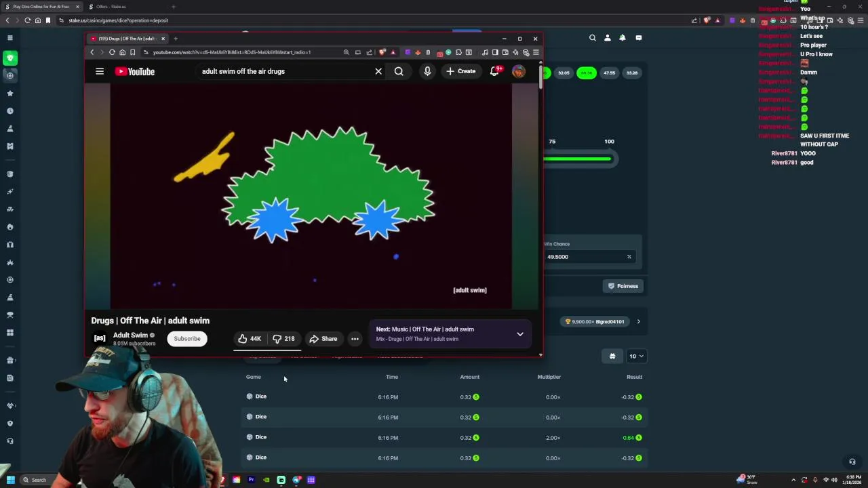Screen dimensions: 868x488
Task: Subscribe to the Adult Swim channel
Action: (x=187, y=339)
